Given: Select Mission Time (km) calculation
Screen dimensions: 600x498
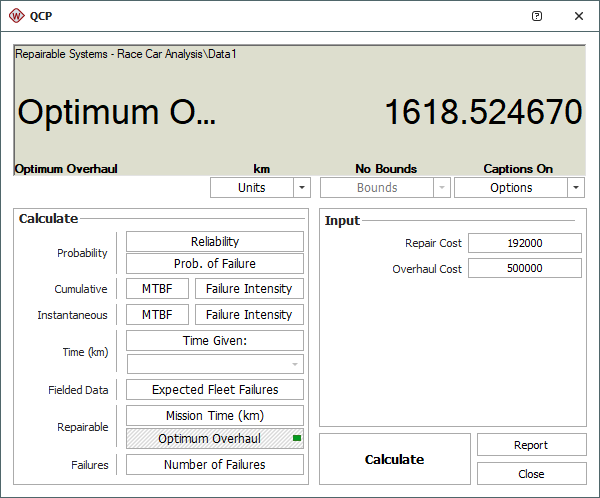Looking at the screenshot, I should click(214, 416).
